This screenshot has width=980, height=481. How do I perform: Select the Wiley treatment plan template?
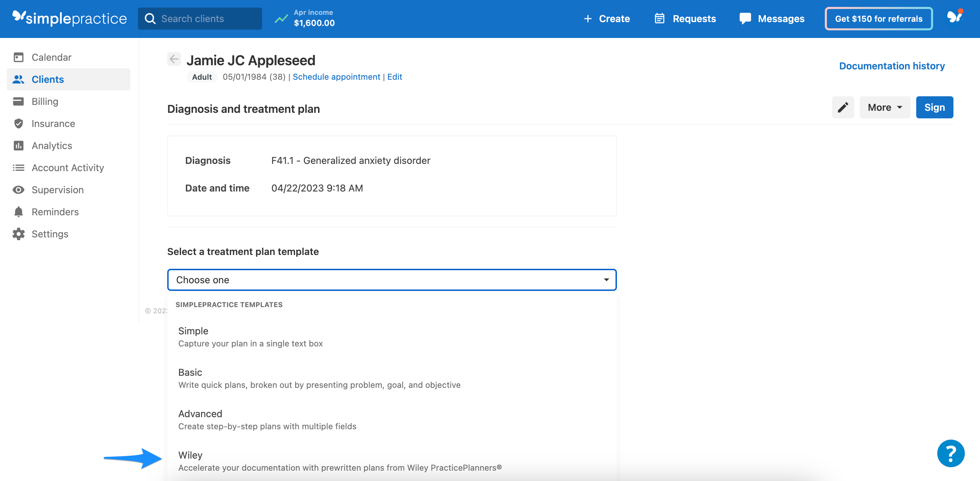[190, 455]
